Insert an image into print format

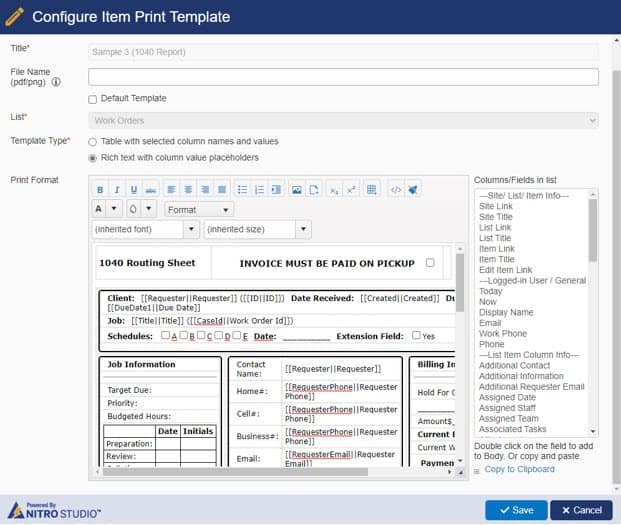[x=296, y=189]
